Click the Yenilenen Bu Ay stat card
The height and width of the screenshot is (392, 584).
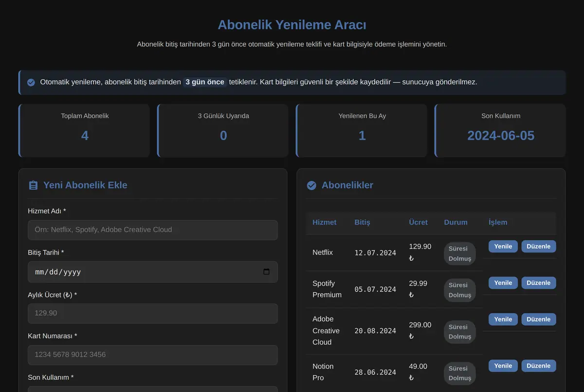click(362, 130)
